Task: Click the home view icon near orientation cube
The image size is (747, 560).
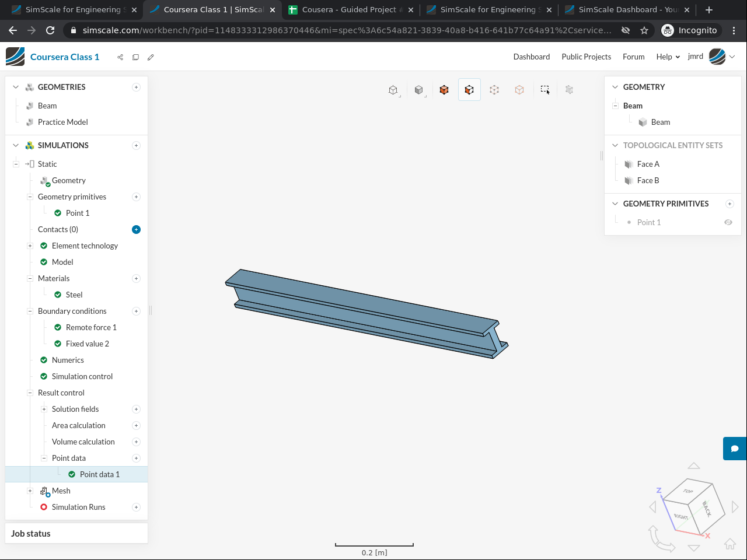Action: click(729, 544)
